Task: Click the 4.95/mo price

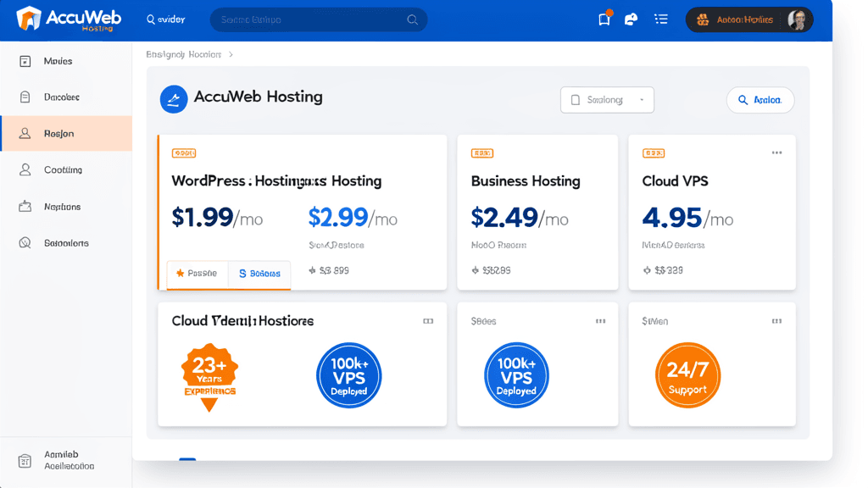Action: 687,218
